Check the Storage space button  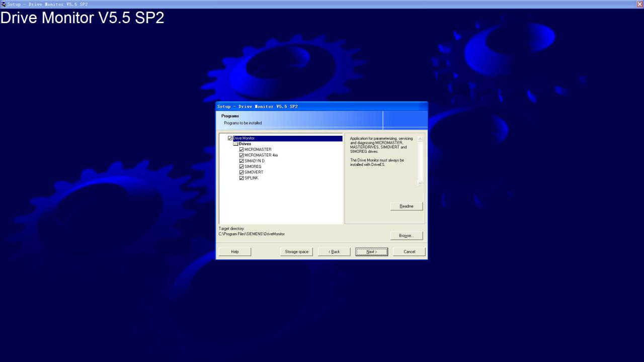(297, 251)
